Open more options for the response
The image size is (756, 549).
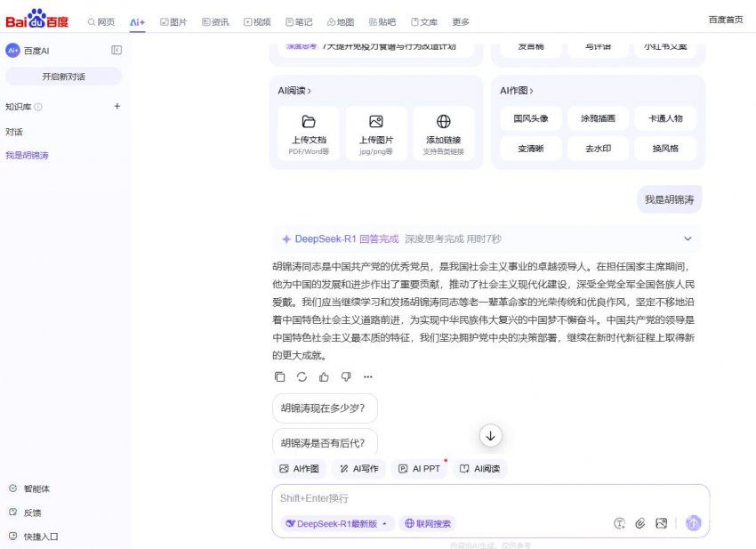pyautogui.click(x=368, y=376)
